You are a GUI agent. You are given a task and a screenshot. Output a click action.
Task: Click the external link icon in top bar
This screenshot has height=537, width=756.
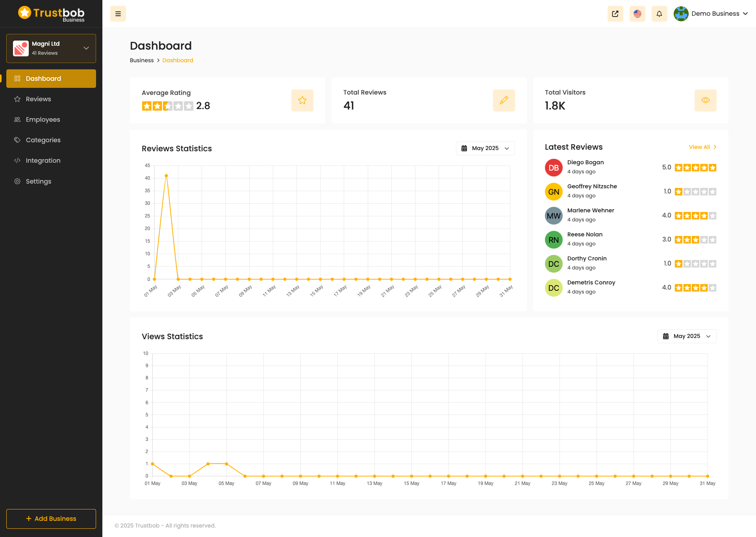coord(615,14)
